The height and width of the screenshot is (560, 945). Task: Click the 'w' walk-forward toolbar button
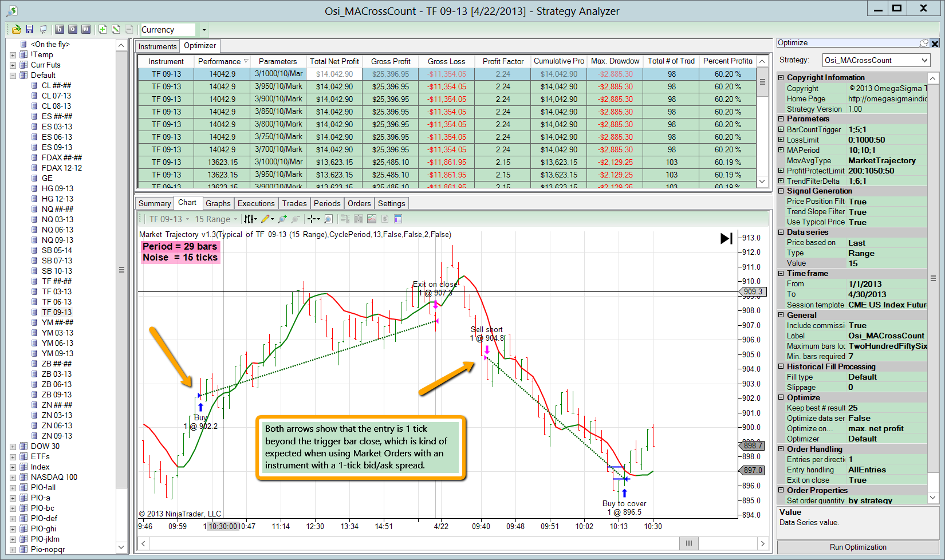86,29
